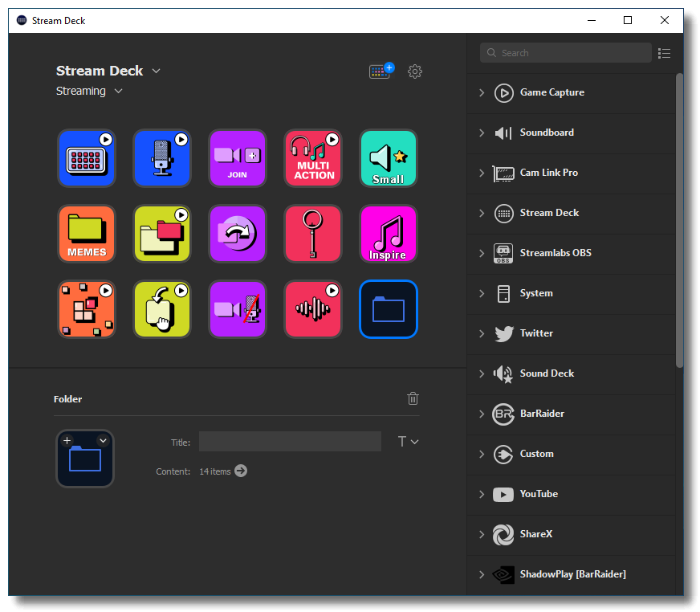Click the Soundboard speaker icon

click(503, 133)
